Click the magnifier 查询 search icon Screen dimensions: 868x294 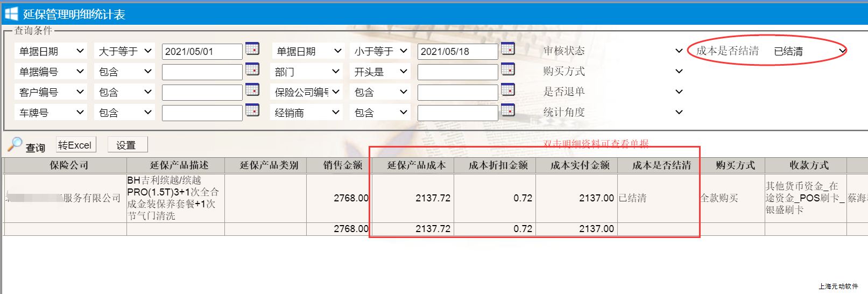pyautogui.click(x=15, y=144)
